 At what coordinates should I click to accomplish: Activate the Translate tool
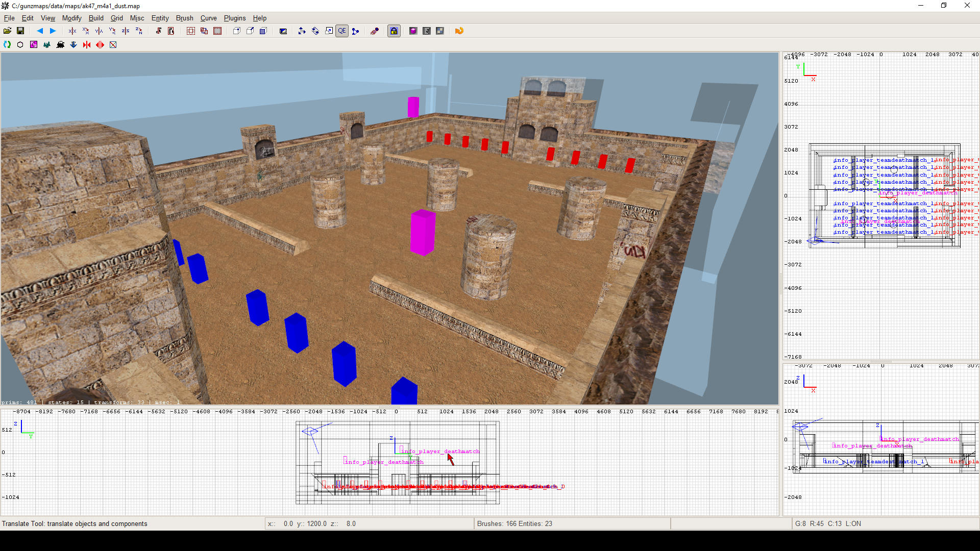coord(302,31)
